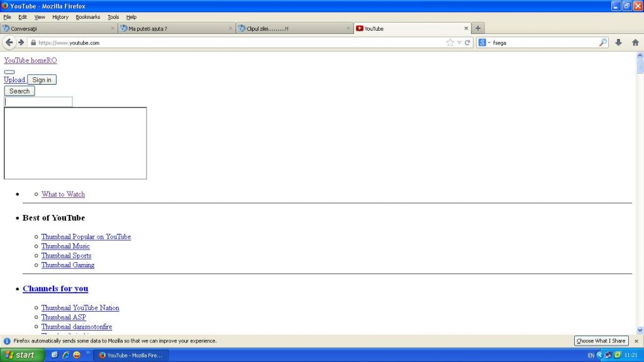
Task: Open the Tools menu
Action: coord(113,17)
